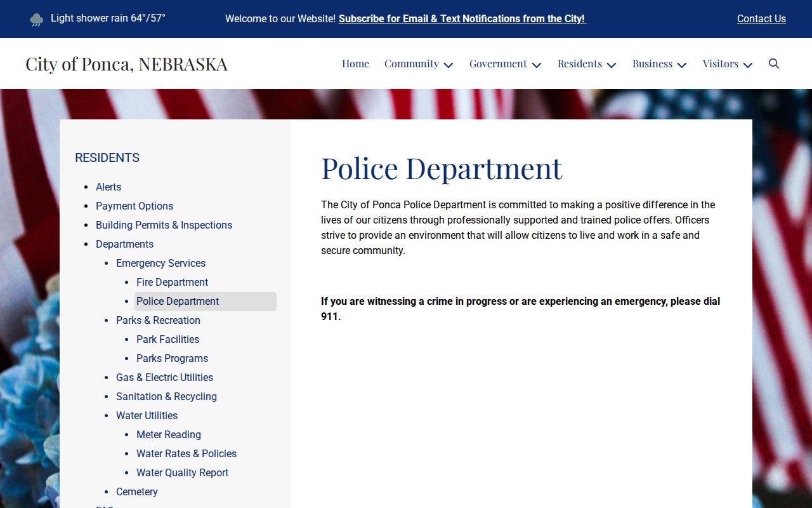The width and height of the screenshot is (812, 508).
Task: Open Cemetery in the sidebar
Action: 136,491
